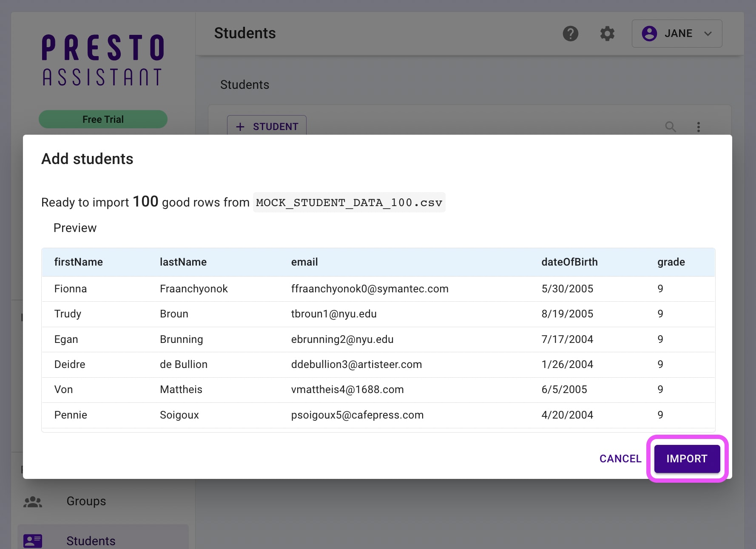The image size is (756, 549).
Task: Select the MOCK_STUDENT_DATA_100.csv filename text
Action: click(349, 203)
